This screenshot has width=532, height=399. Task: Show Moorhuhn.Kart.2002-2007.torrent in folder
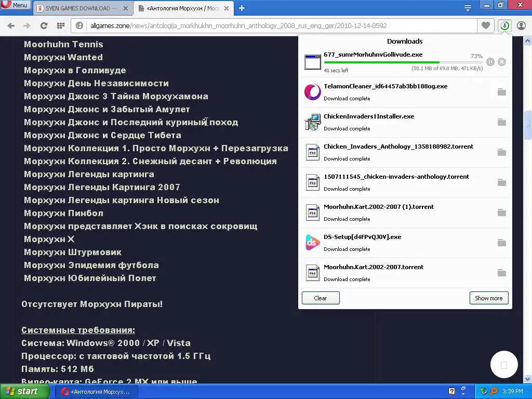[502, 273]
